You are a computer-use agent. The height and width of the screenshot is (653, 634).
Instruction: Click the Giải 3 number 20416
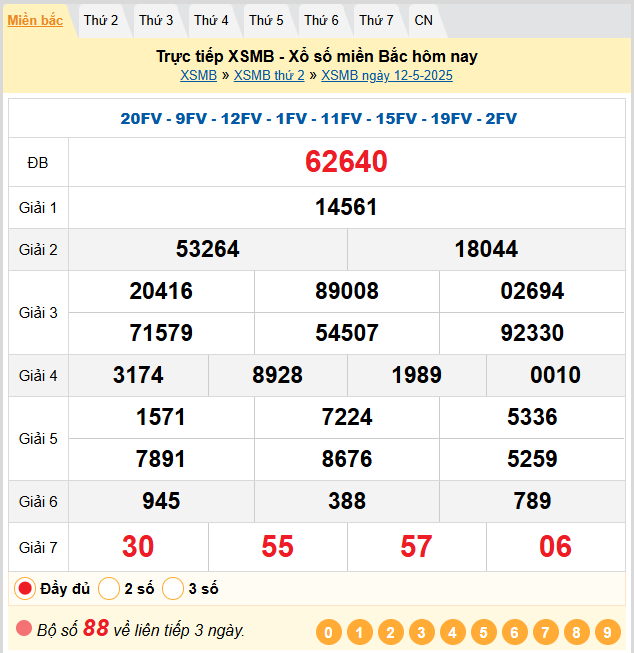point(161,291)
